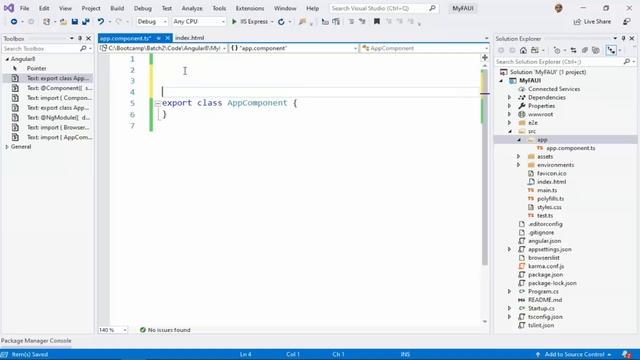Click the Visual Studio logo icon

[x=9, y=8]
